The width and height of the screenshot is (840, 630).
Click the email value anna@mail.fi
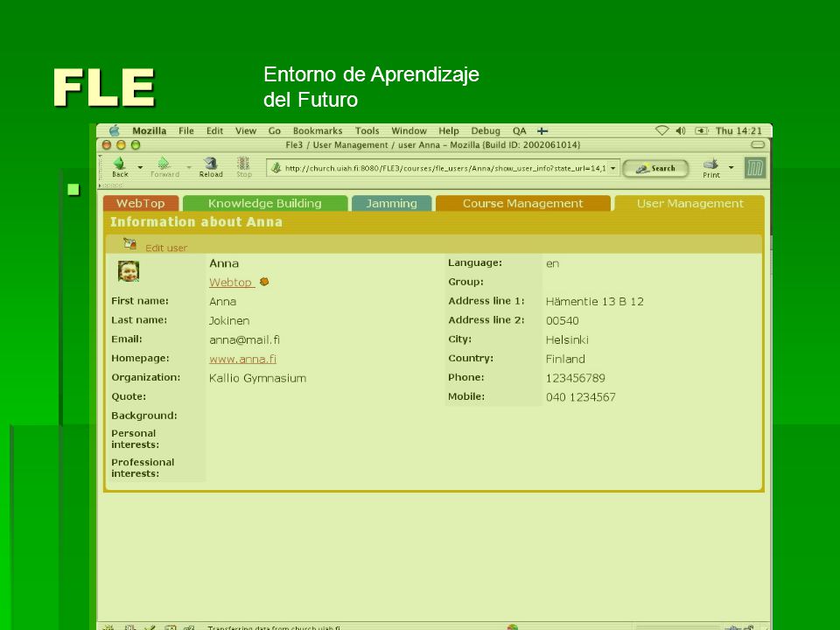[x=244, y=340]
